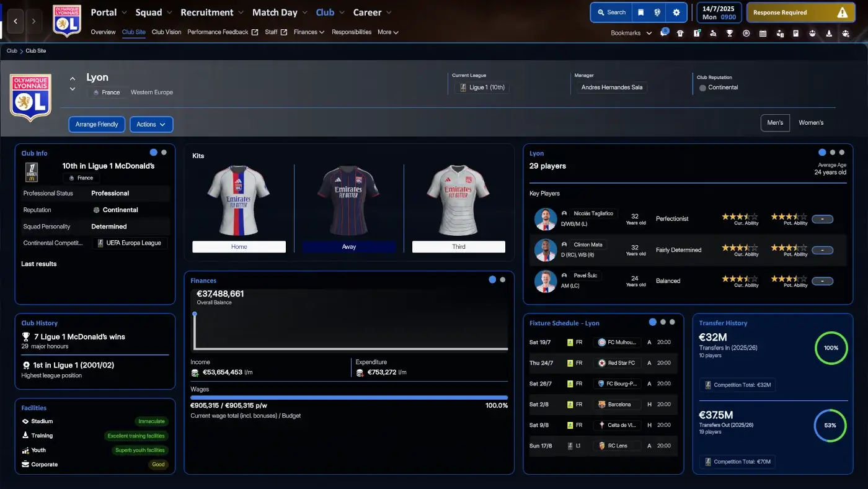Click Nicolás Tagliafico's portrait
Viewport: 868px width, 489px height.
[x=546, y=218]
